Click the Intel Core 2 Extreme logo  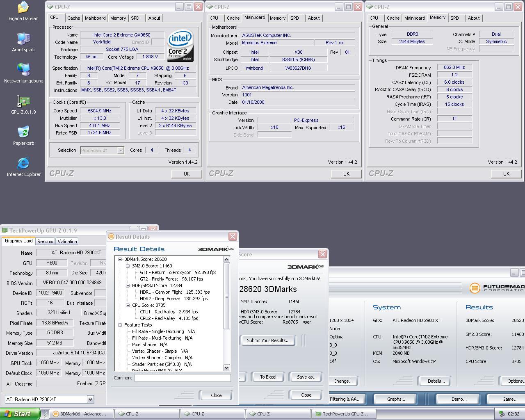pyautogui.click(x=180, y=46)
